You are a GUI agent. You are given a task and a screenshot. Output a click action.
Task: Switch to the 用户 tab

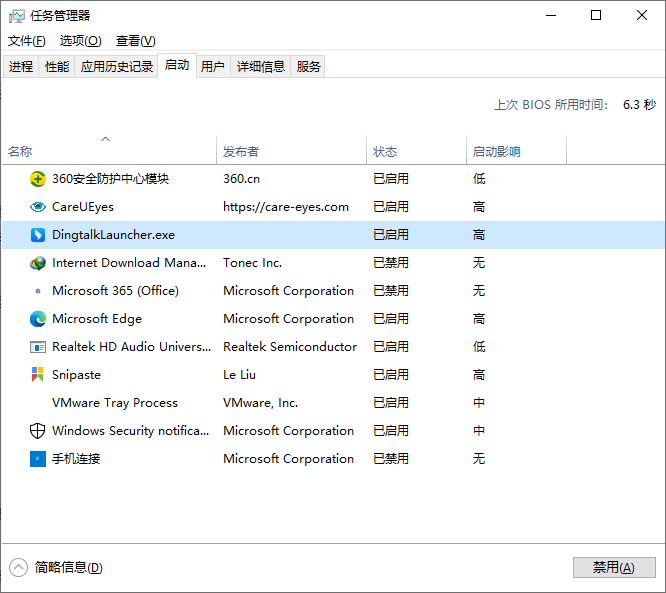(213, 66)
